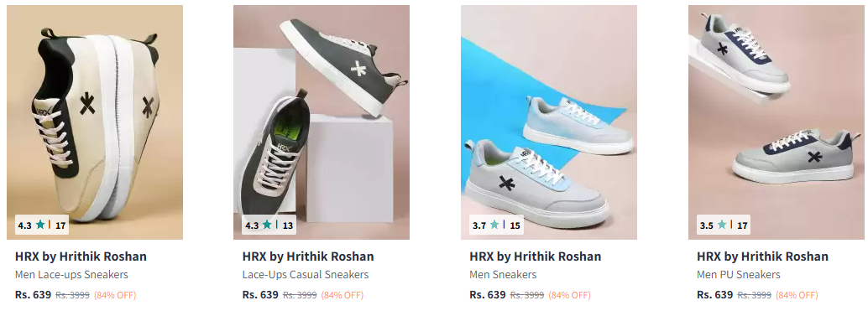Screen dimensions: 868x316
Task: Open the dark green casual sneaker image
Action: click(321, 122)
